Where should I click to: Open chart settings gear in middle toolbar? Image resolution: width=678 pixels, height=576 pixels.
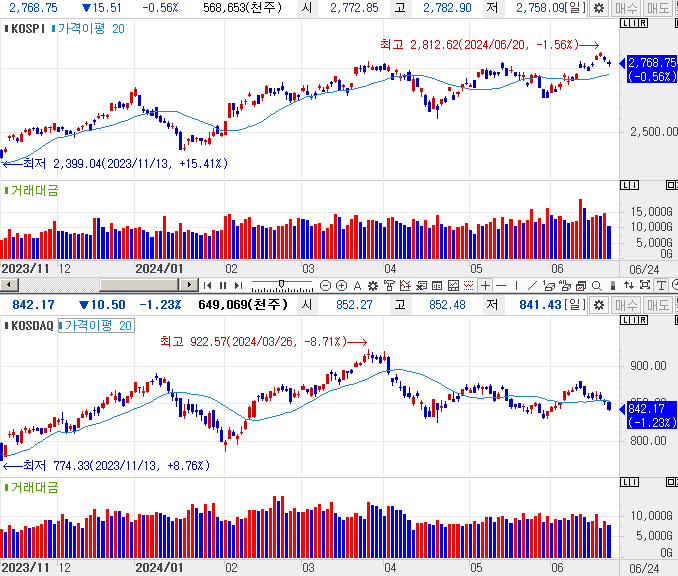(373, 285)
